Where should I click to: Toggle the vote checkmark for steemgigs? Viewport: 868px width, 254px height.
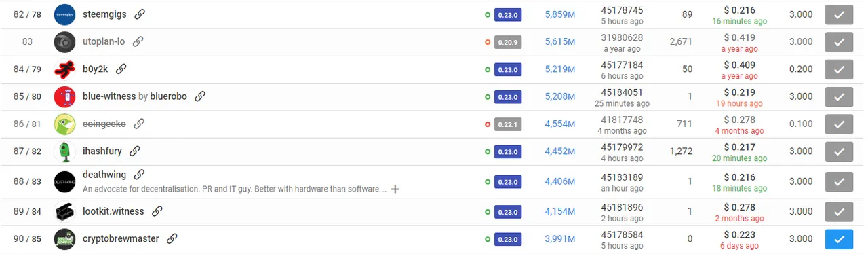point(839,14)
